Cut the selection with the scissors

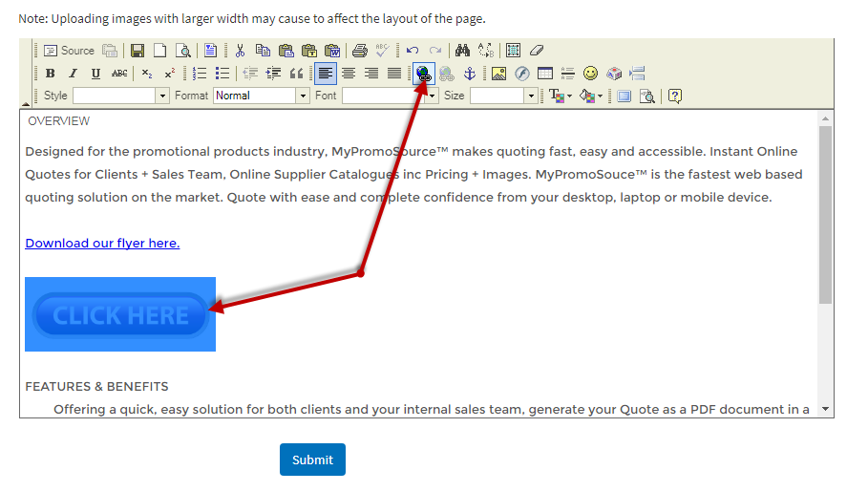pos(240,51)
